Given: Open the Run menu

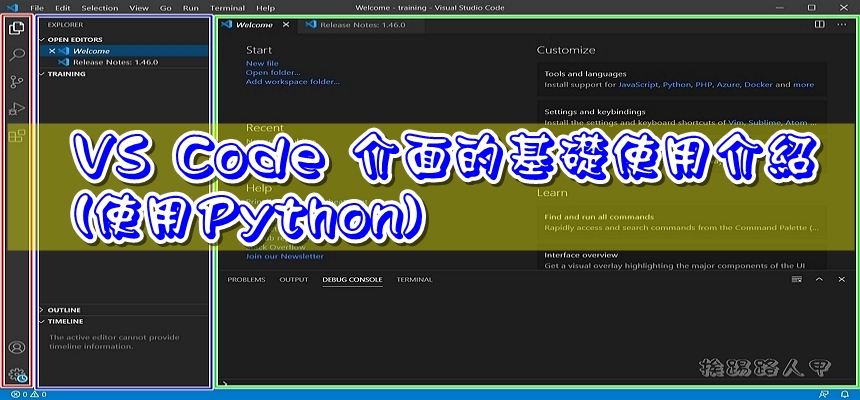Looking at the screenshot, I should (191, 8).
